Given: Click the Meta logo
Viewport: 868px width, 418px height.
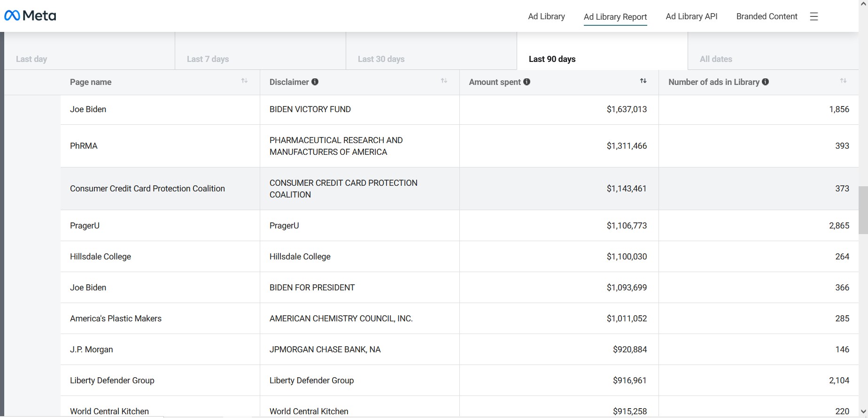Looking at the screenshot, I should click(x=30, y=16).
